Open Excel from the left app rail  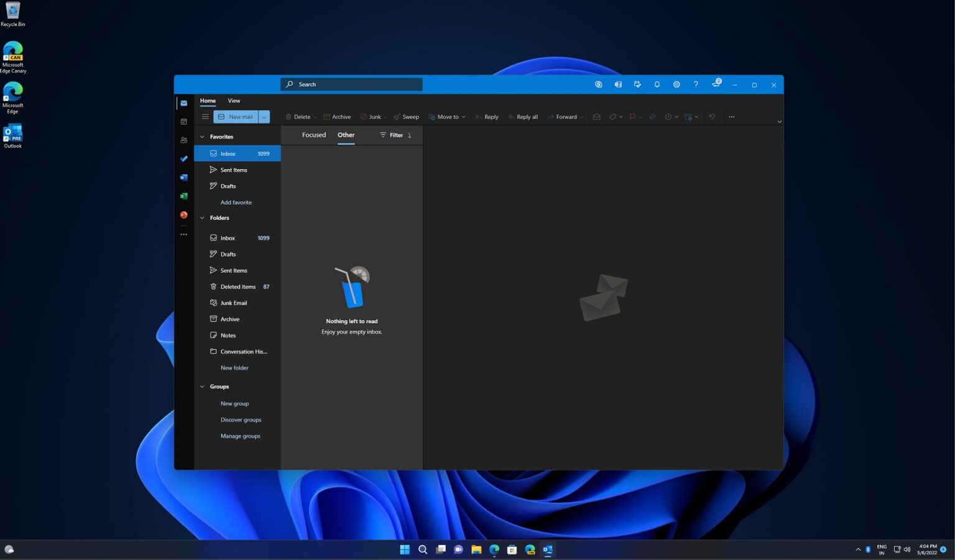pos(183,196)
